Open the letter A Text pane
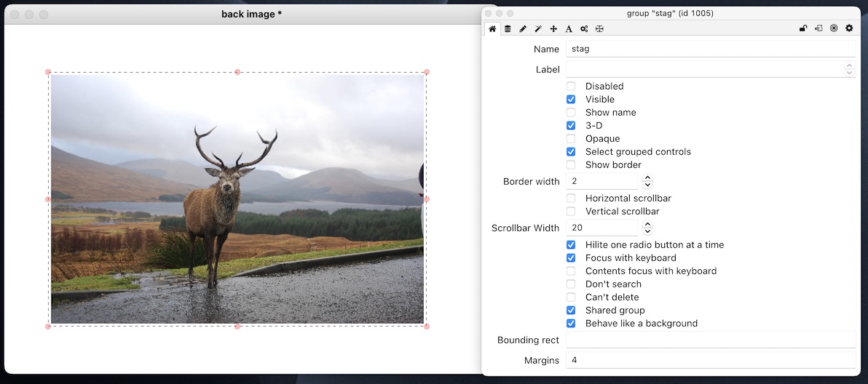This screenshot has width=868, height=384. click(569, 29)
